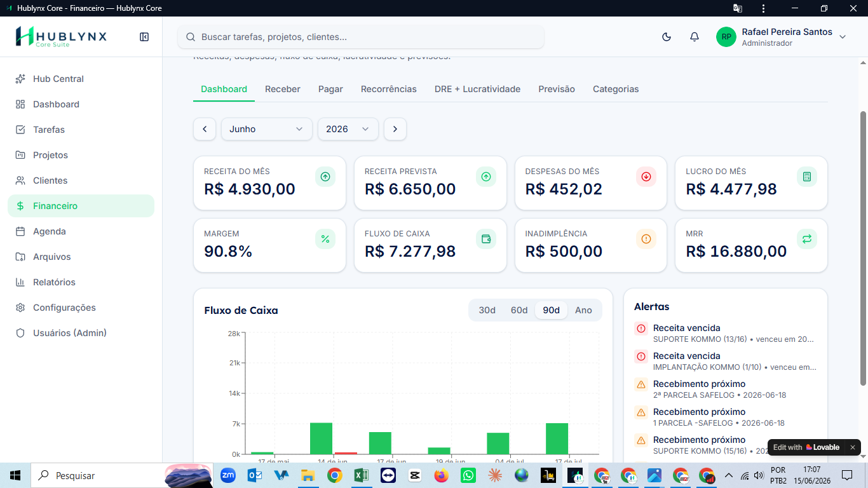
Task: Open Usuários (Admin) in the sidebar
Action: tap(81, 333)
